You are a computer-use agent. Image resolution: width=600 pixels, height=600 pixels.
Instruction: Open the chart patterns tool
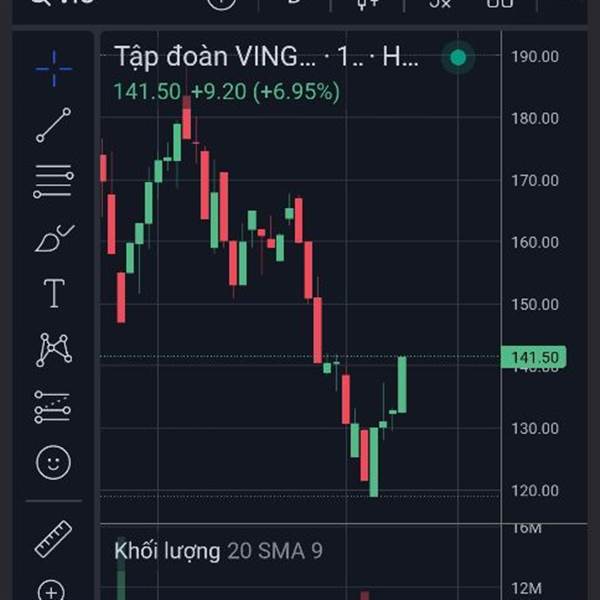tap(53, 349)
